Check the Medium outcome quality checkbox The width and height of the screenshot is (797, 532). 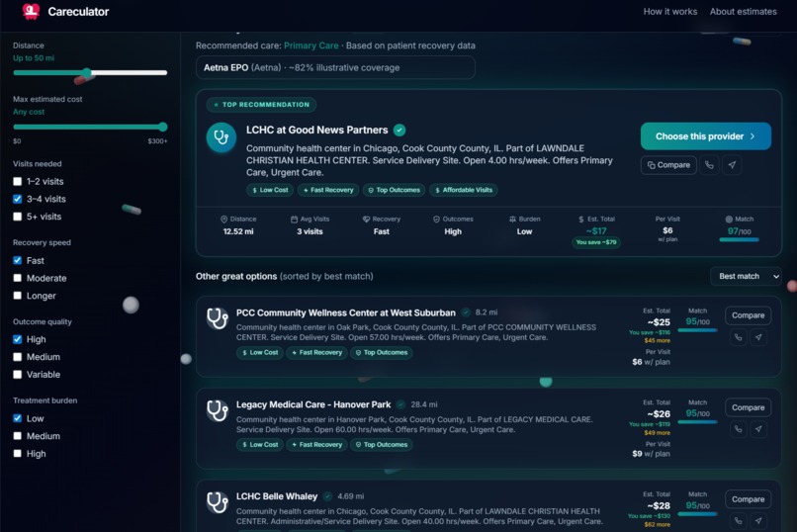17,357
